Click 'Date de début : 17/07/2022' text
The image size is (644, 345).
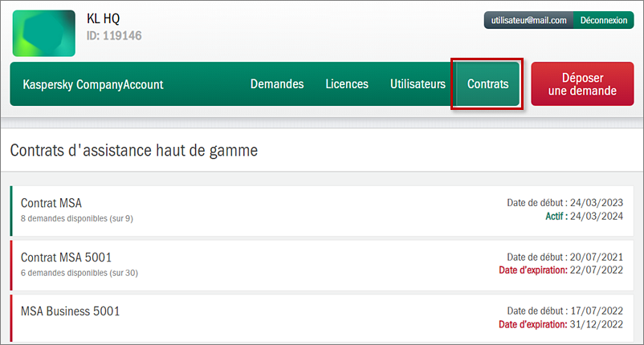pos(565,311)
